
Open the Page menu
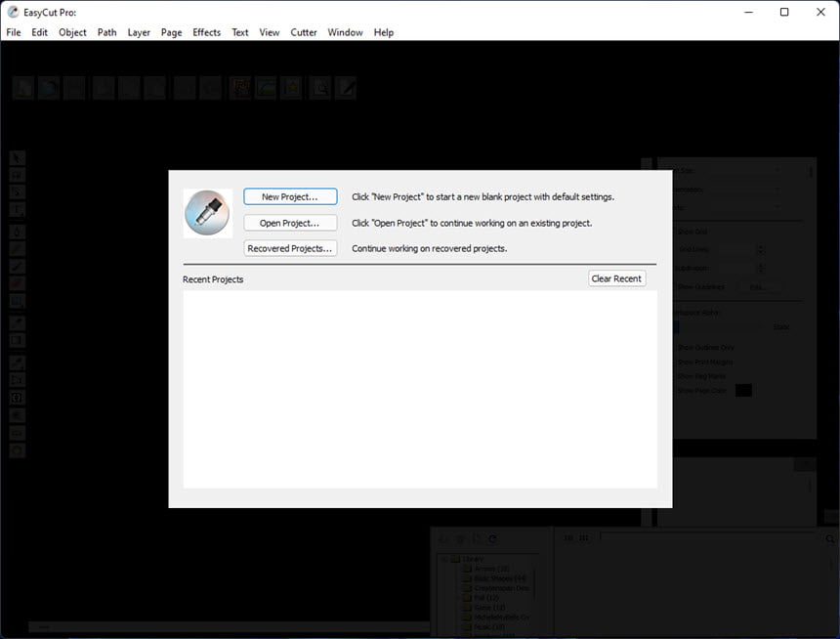pyautogui.click(x=172, y=32)
